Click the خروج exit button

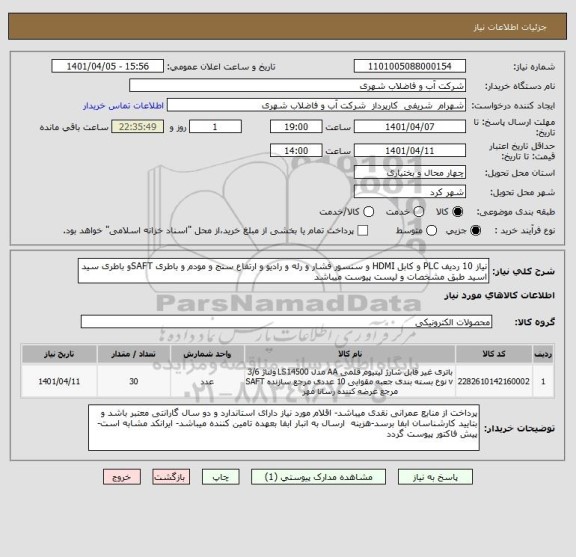pyautogui.click(x=122, y=477)
